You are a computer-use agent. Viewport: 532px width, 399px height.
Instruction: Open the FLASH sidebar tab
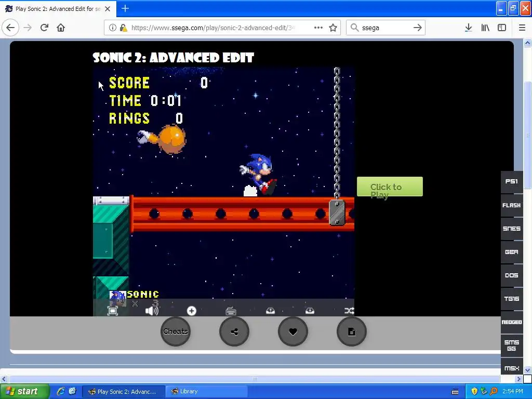point(512,205)
